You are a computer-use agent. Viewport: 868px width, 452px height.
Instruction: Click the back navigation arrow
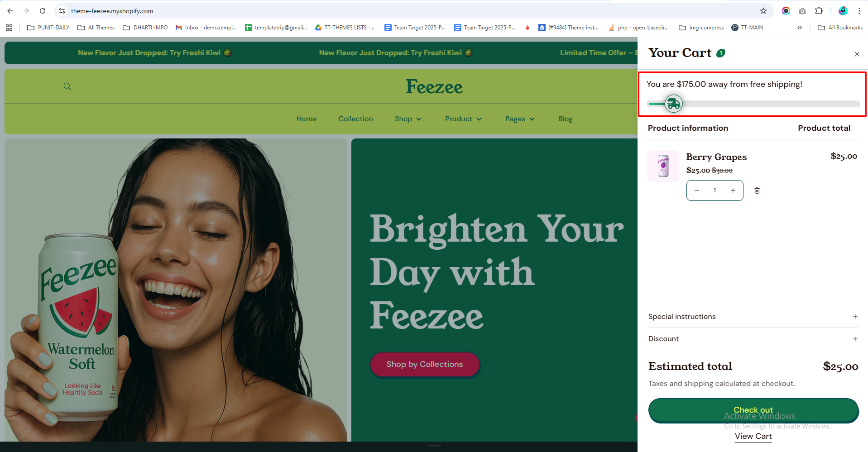point(10,11)
